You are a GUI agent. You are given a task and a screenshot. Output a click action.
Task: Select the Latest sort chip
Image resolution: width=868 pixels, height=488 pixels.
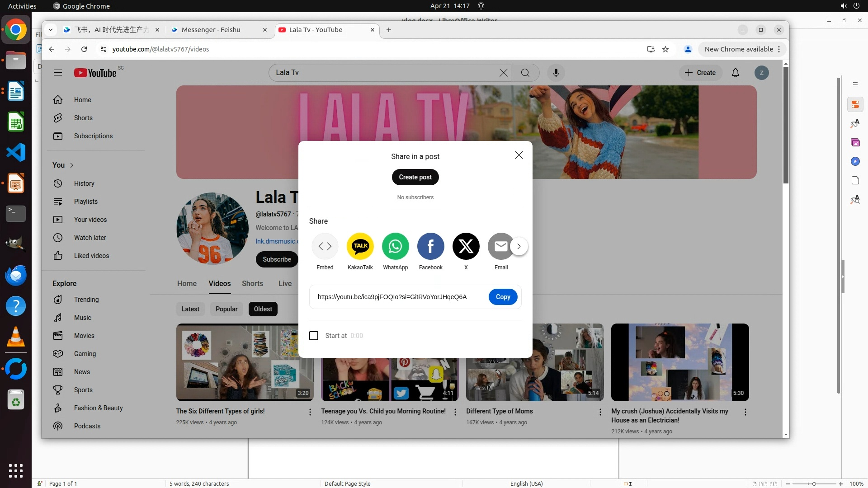pos(190,309)
